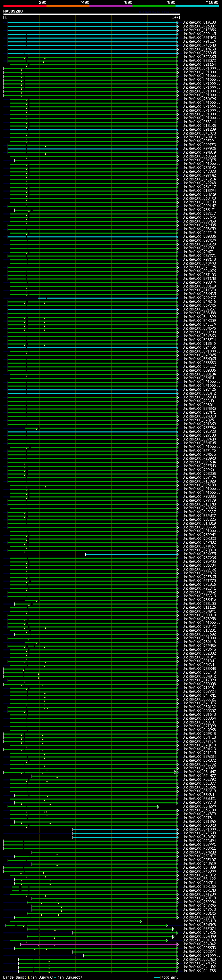This screenshot has width=222, height=980.
Task: Select hit label UniRef100_C4WT57
Action: pyautogui.click(x=199, y=546)
